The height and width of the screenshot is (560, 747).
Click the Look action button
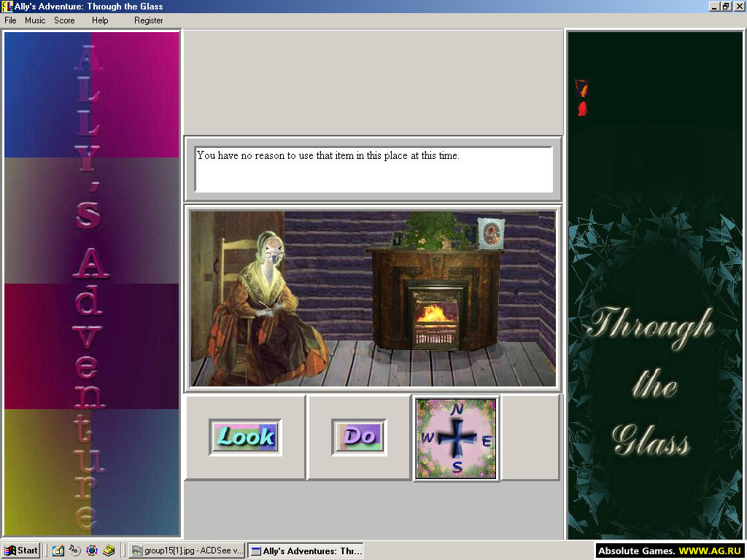pos(245,437)
